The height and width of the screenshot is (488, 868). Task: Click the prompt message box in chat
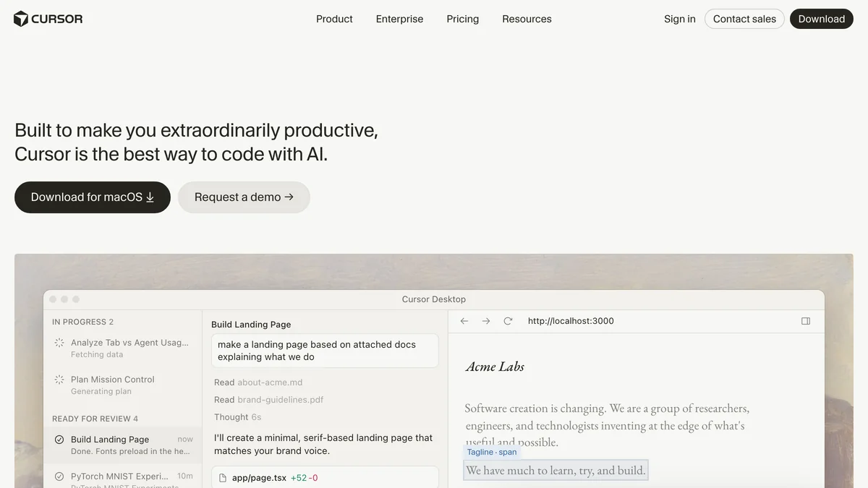(x=325, y=351)
